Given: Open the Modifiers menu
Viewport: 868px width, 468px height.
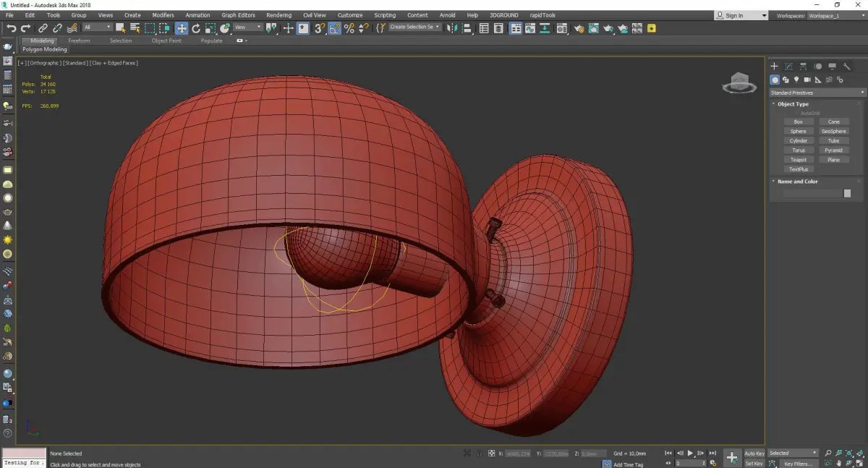Looking at the screenshot, I should pos(163,15).
